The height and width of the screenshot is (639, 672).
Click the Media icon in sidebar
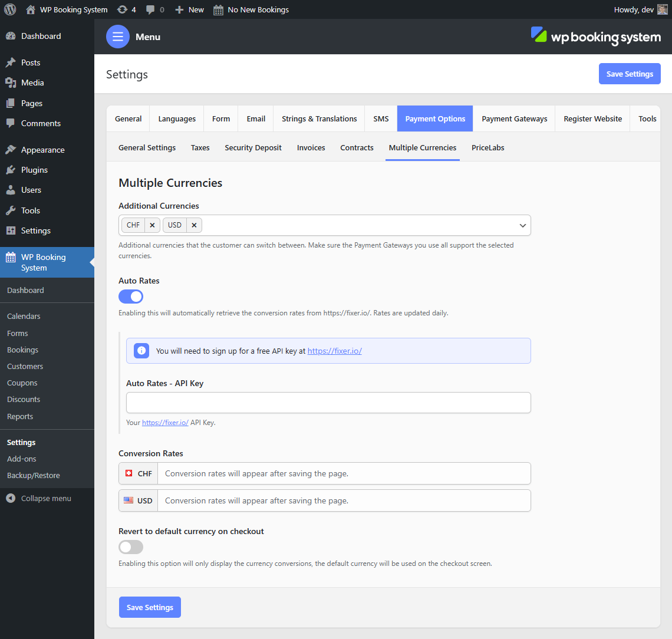pos(11,83)
